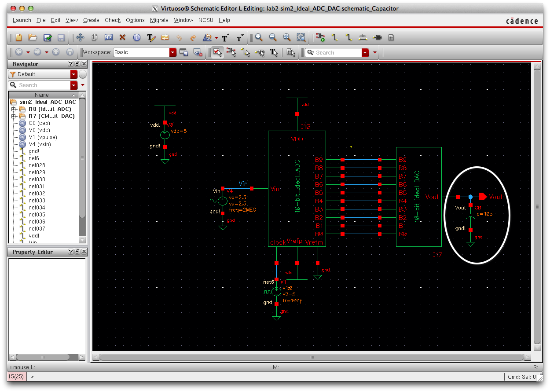Open the Workspace Basic dropdown

click(172, 52)
